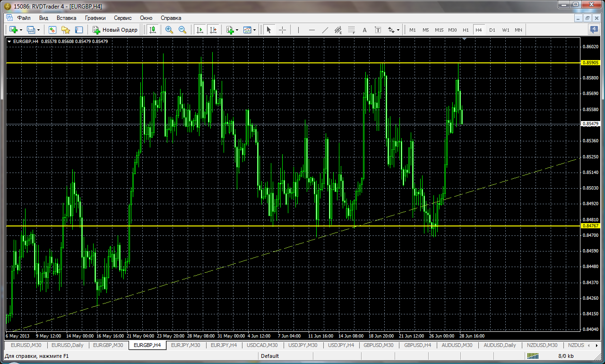
Task: Expand the EURGBP,H4 chart title triangle
Action: (9, 42)
